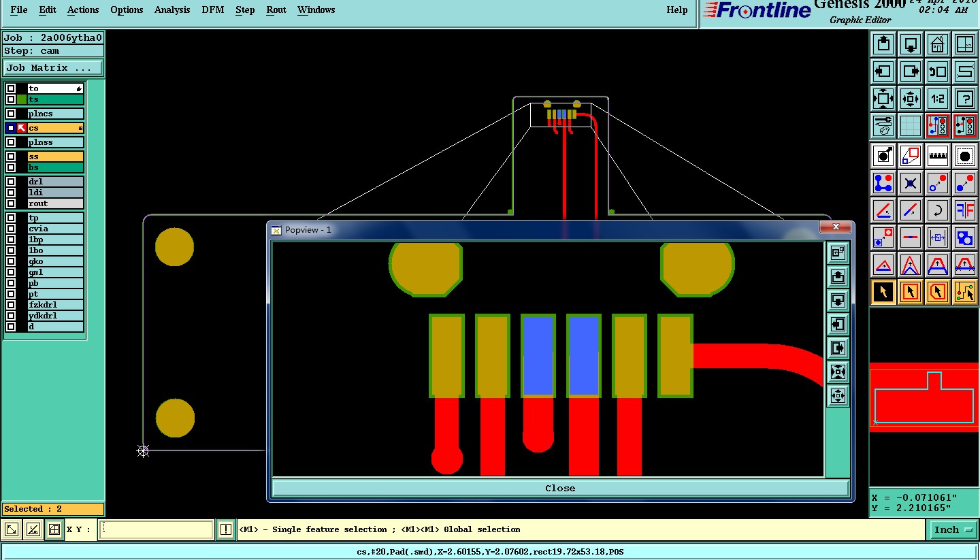980x560 pixels.
Task: Open the File menu
Action: 19,10
